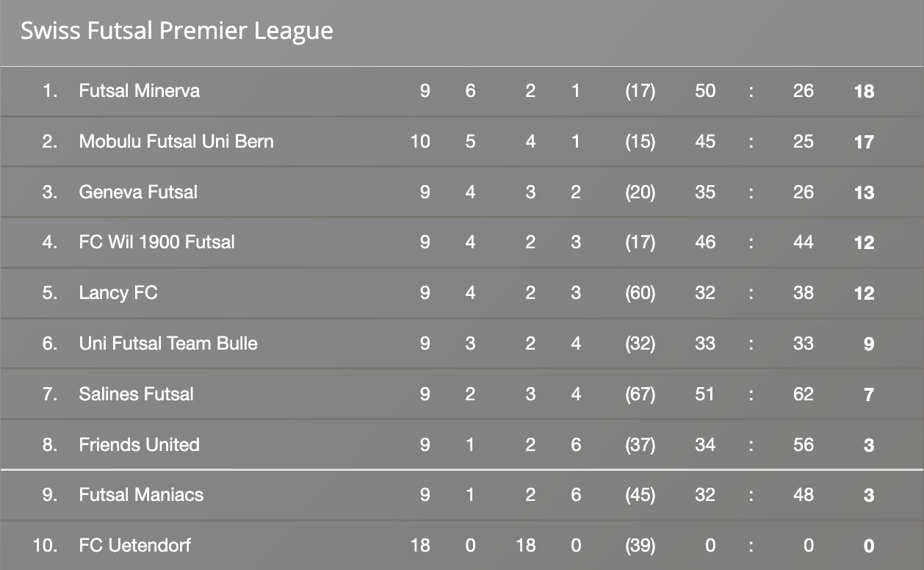Select Lancy FC in the standings
The width and height of the screenshot is (924, 570).
pos(118,293)
